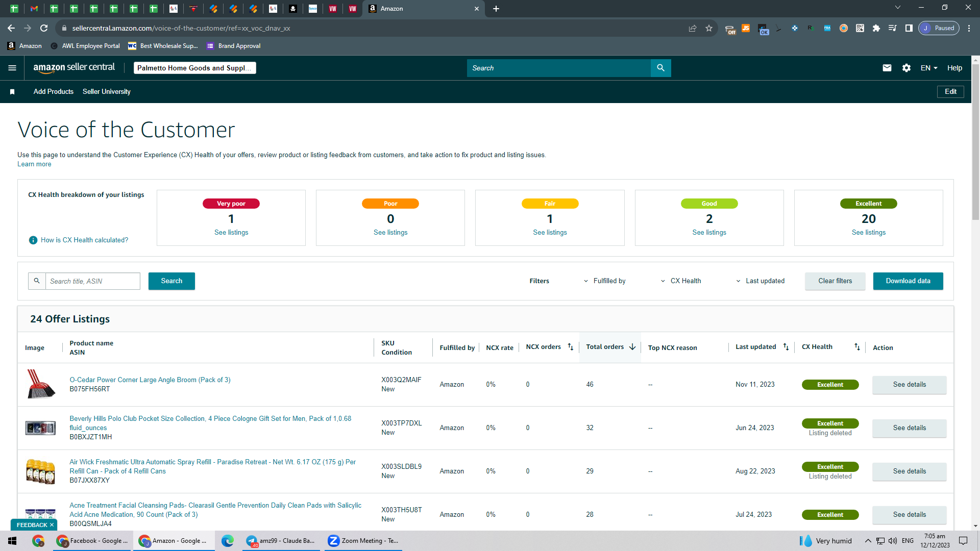The height and width of the screenshot is (551, 980).
Task: See listings under Good
Action: (x=709, y=233)
